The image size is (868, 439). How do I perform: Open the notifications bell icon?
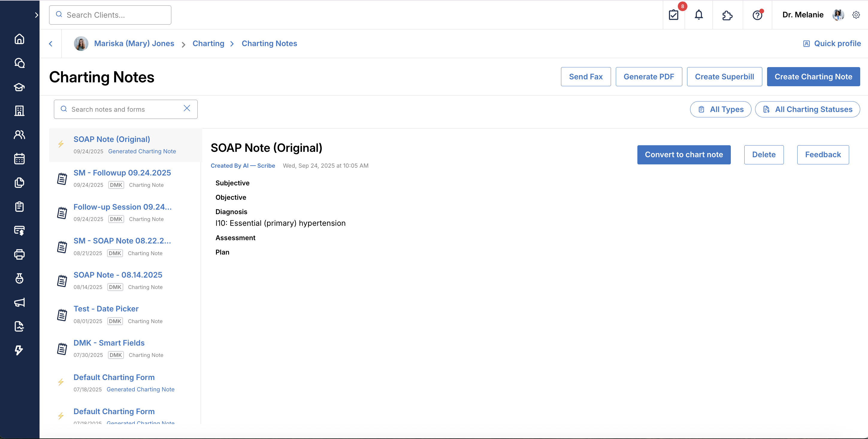[698, 15]
